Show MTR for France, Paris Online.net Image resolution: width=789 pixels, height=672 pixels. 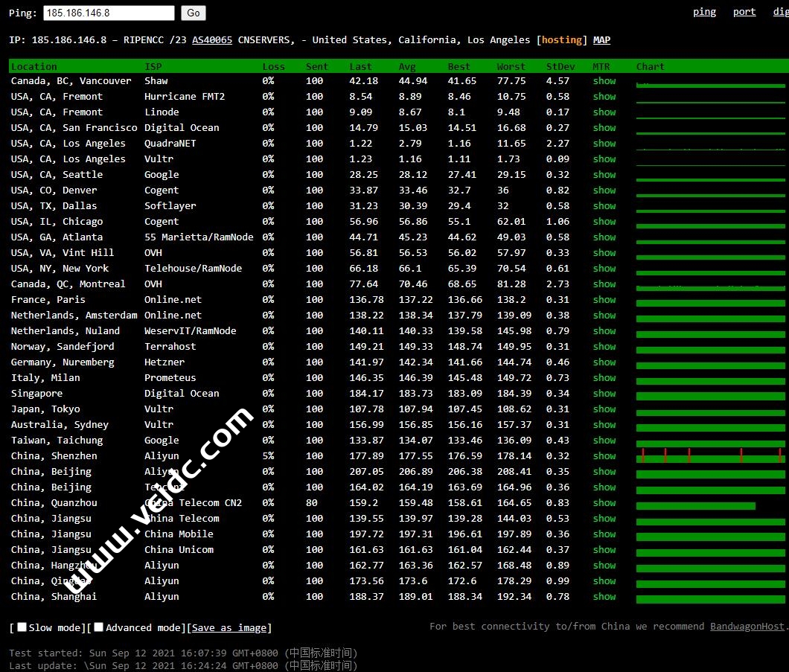(x=604, y=299)
